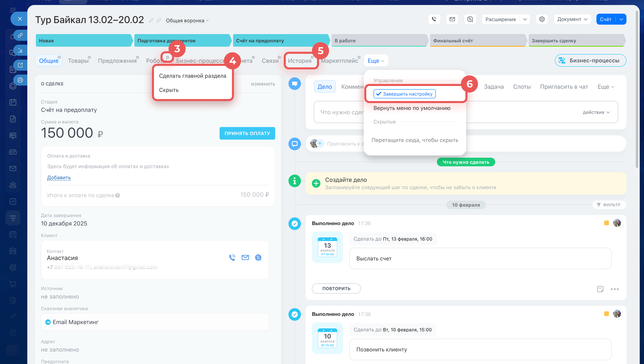
Task: Switch to the Товары tab
Action: [x=78, y=61]
